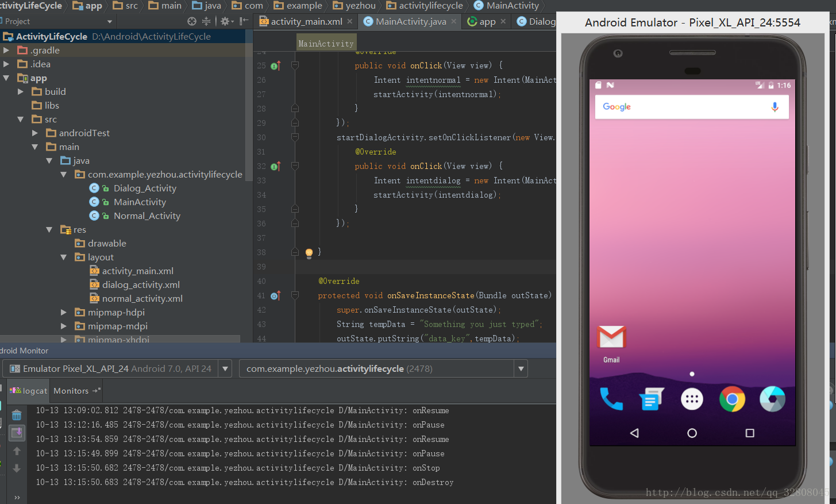This screenshot has width=836, height=504.
Task: Show more logcat toolbar actions chevron
Action: (x=17, y=497)
